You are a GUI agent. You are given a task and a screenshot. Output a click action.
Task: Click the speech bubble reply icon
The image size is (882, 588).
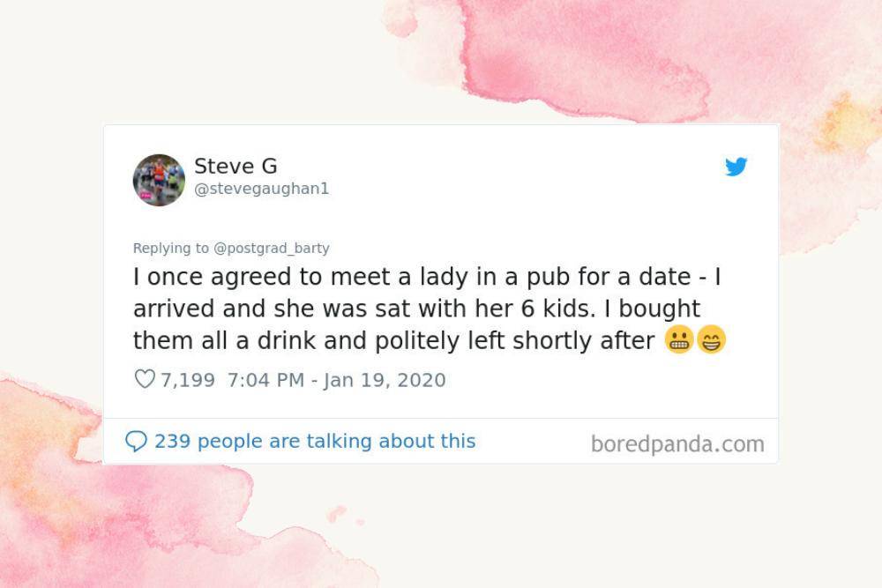click(x=136, y=442)
